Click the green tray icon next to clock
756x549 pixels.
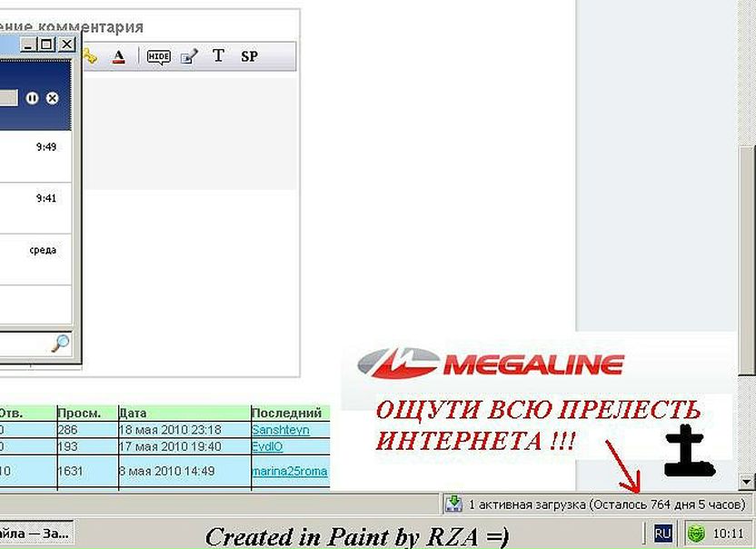click(696, 534)
